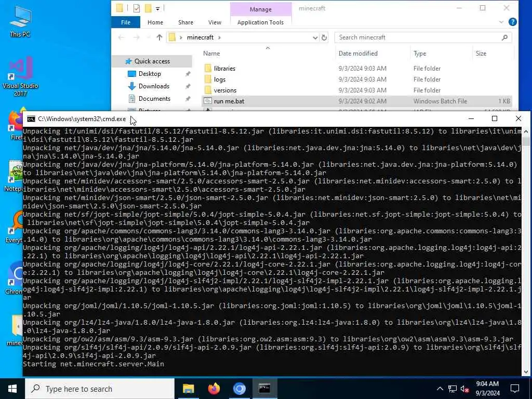Viewport: 532px width, 399px height.
Task: Select Quick access in navigation pane
Action: coord(152,61)
